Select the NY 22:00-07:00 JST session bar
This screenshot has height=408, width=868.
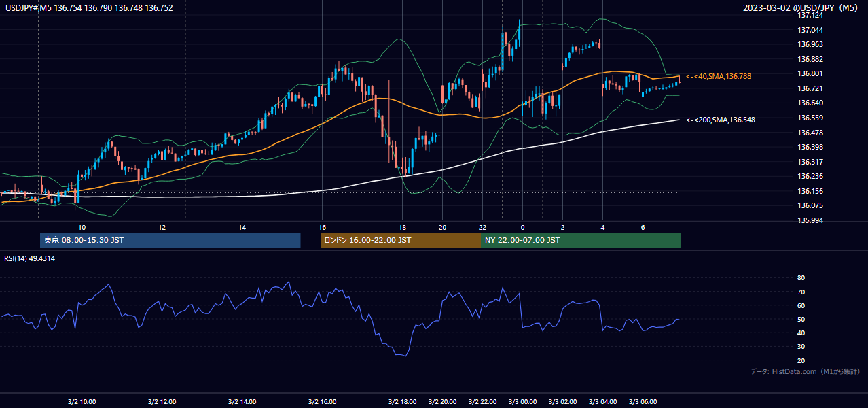[x=581, y=240]
